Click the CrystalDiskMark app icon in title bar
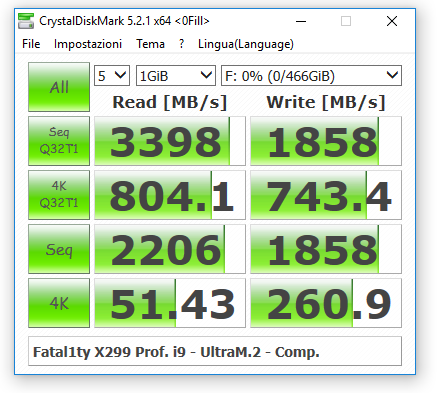Image resolution: width=440 pixels, height=393 pixels. [26, 21]
